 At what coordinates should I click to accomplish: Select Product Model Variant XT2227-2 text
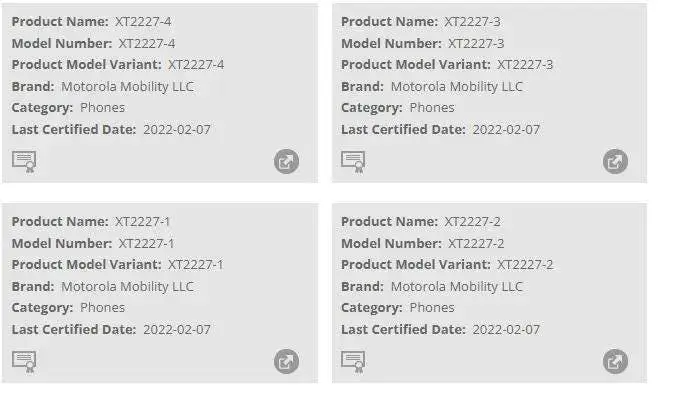tap(525, 265)
